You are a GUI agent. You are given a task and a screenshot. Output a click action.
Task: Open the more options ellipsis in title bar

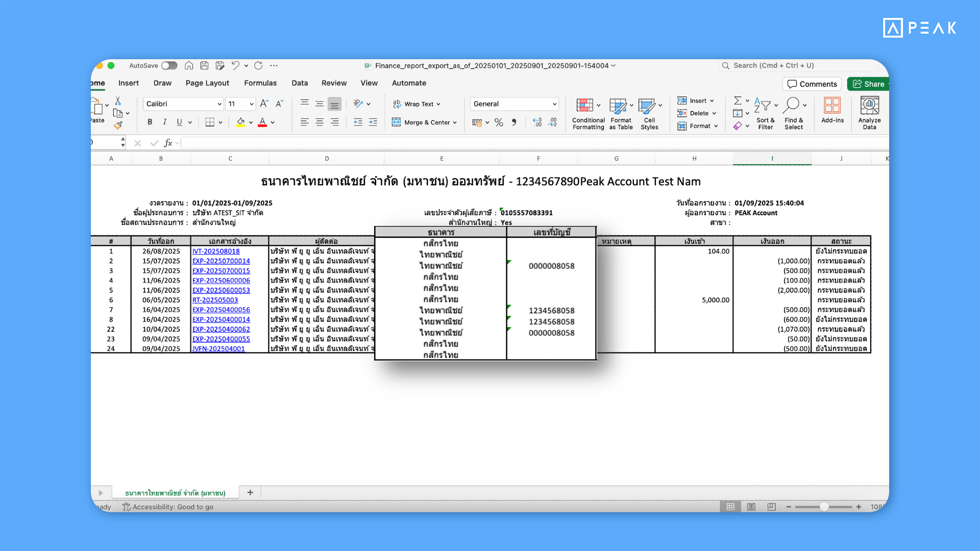[274, 65]
